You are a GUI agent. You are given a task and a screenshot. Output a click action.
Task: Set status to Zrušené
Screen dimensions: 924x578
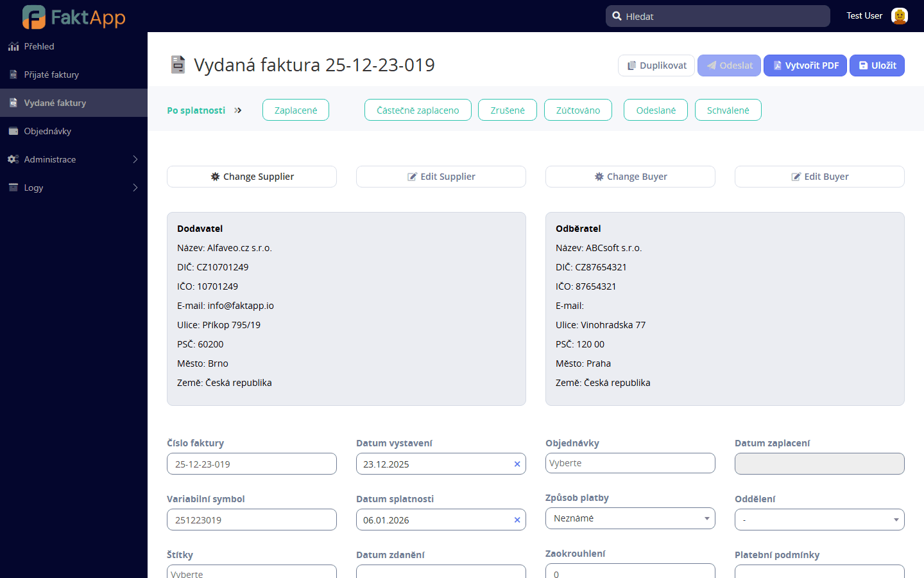tap(508, 110)
